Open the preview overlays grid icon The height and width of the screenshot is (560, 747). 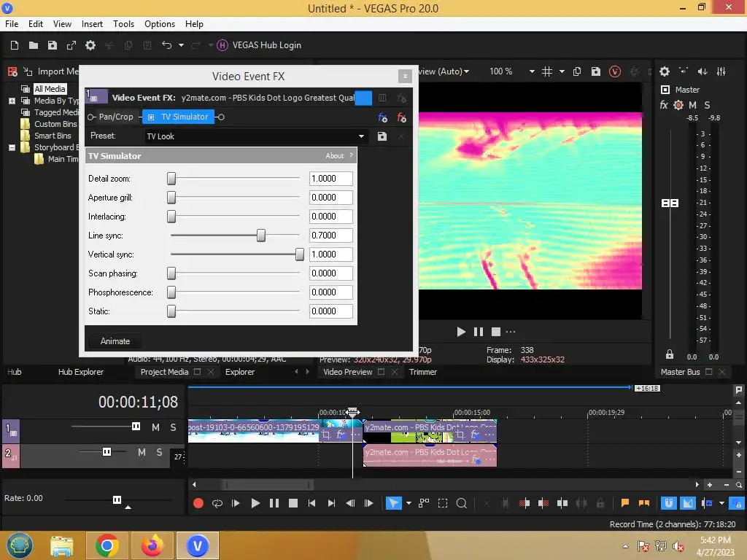coord(547,71)
